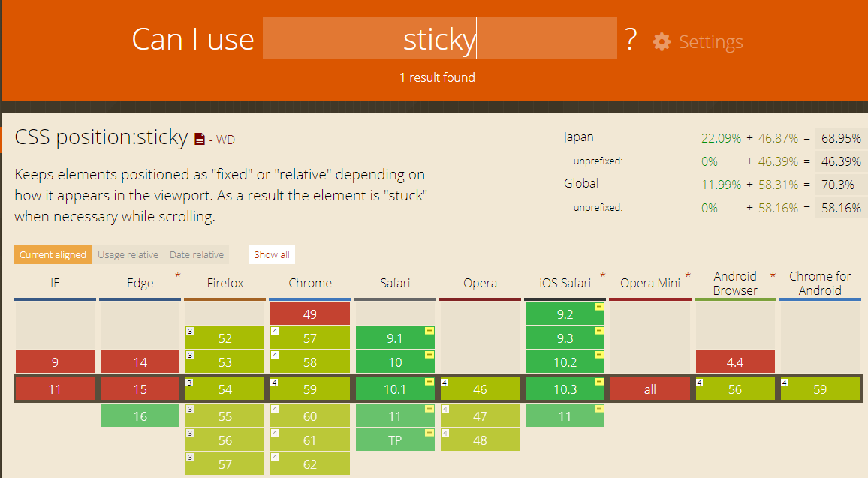Enable the Usage relative view
The image size is (868, 478).
pyautogui.click(x=128, y=254)
